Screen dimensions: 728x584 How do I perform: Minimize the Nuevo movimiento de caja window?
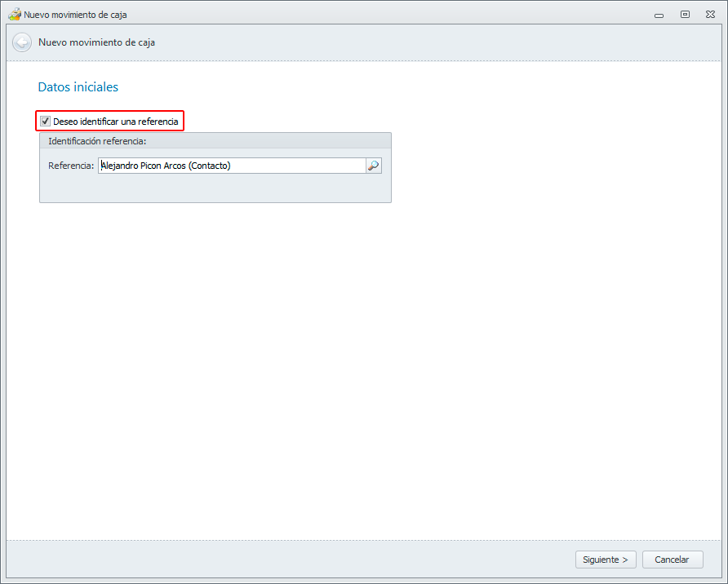(x=659, y=15)
